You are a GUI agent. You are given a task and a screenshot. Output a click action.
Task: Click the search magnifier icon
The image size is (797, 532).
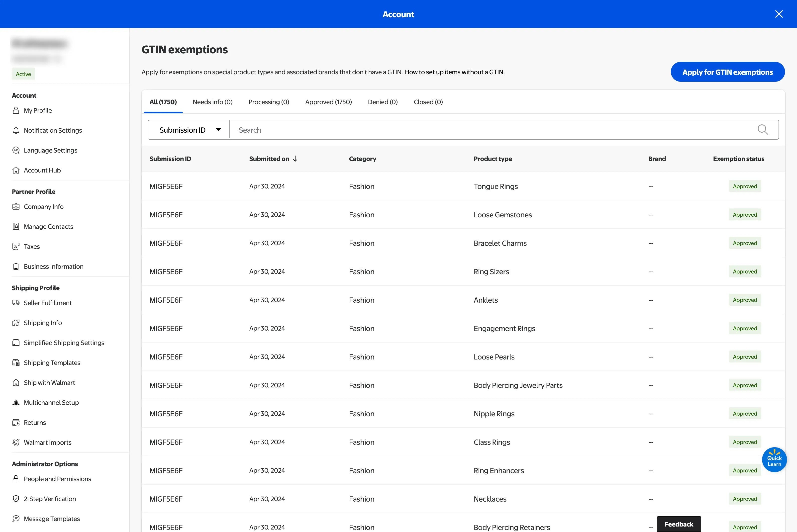762,130
